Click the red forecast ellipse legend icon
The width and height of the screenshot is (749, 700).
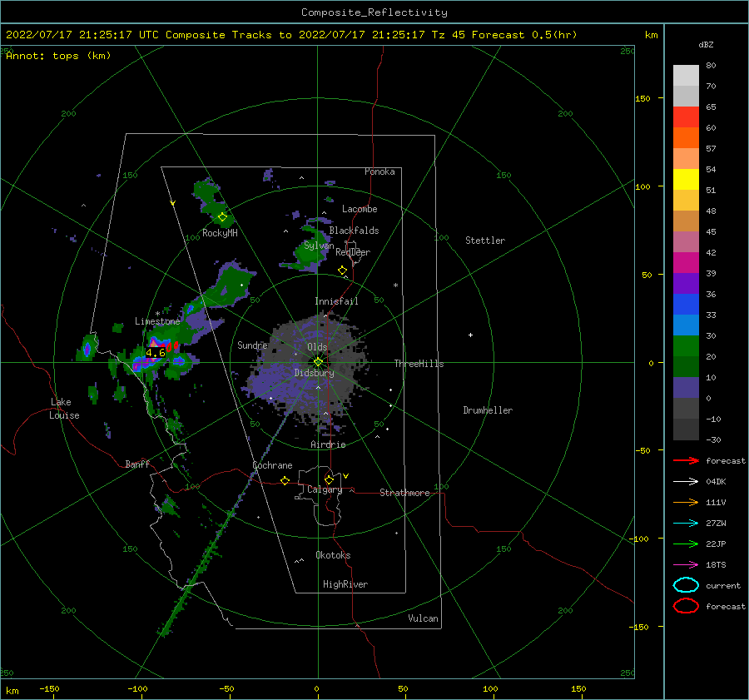coord(686,606)
